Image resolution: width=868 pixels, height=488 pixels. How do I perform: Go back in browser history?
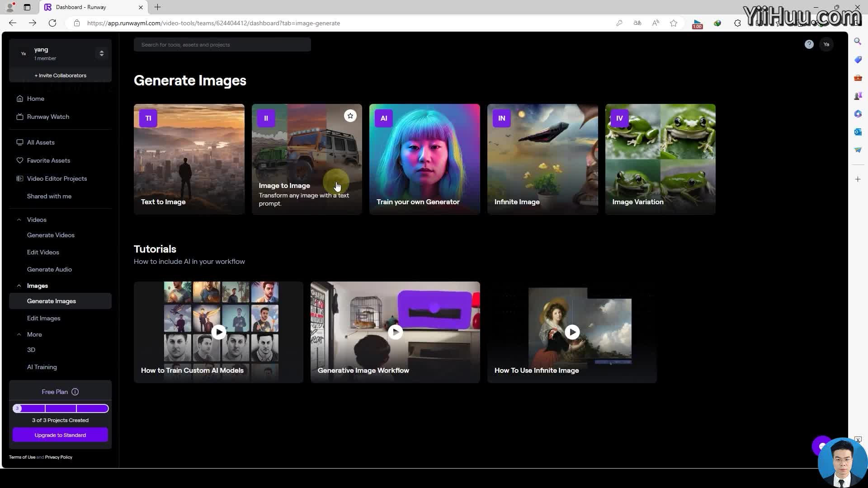click(13, 23)
